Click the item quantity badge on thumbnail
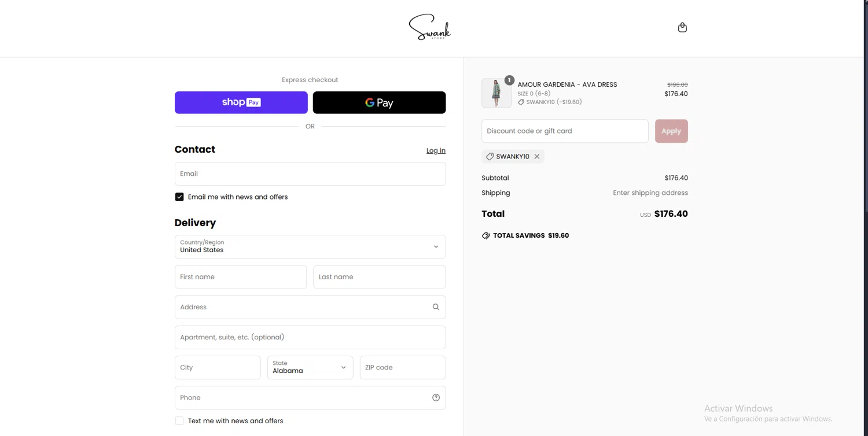 (x=509, y=80)
